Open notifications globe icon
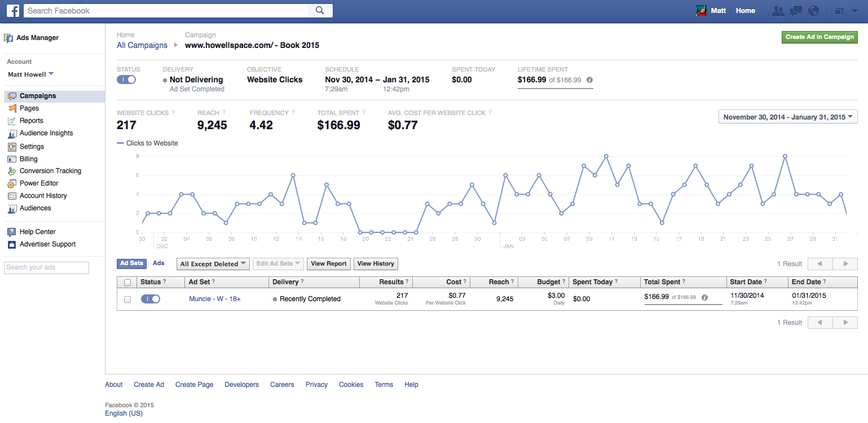The width and height of the screenshot is (868, 423). [813, 11]
